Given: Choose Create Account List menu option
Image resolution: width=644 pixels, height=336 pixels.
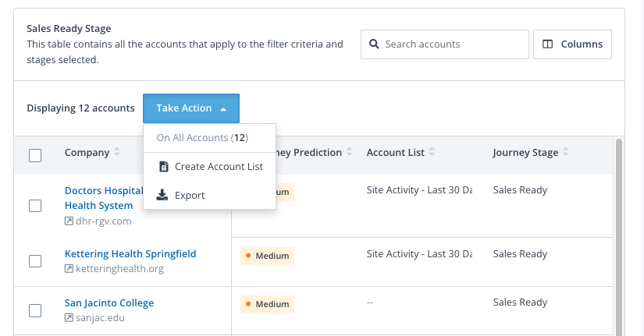Looking at the screenshot, I should (218, 167).
